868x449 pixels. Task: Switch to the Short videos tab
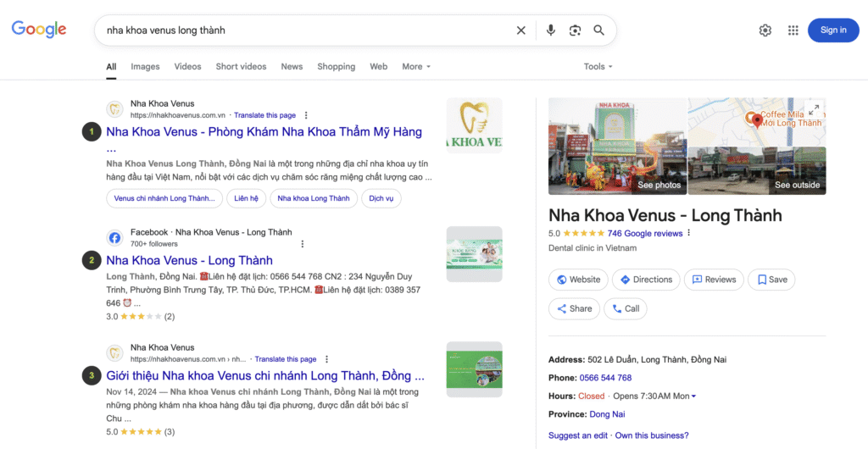coord(241,66)
